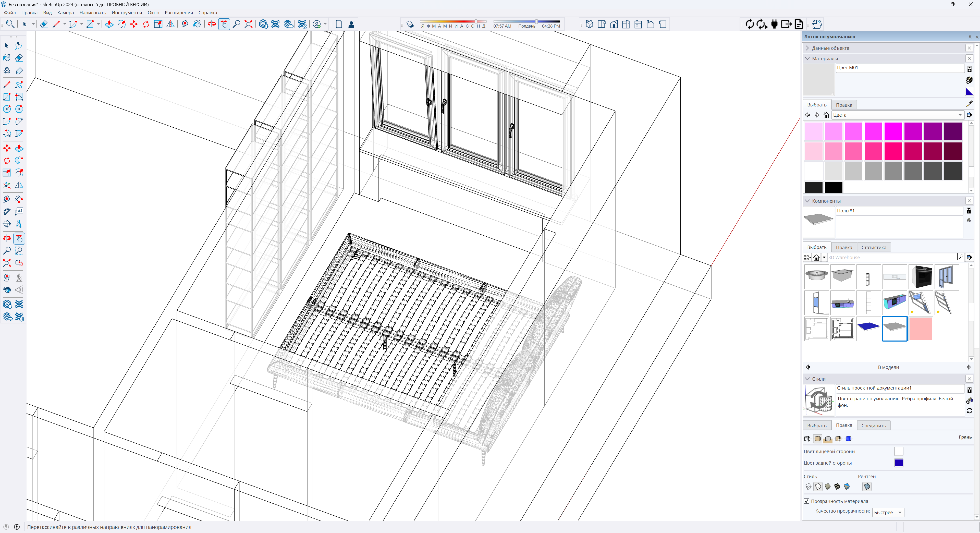Select the Walk tool in the left toolbar
The height and width of the screenshot is (533, 980).
19,278
